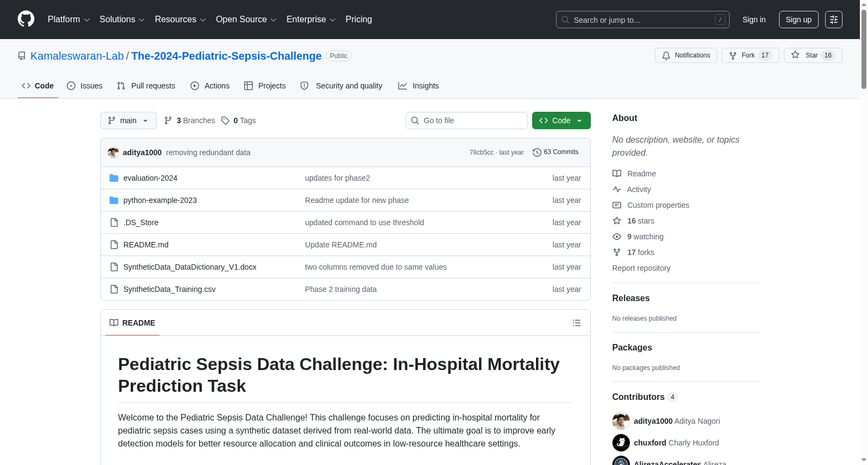Image resolution: width=868 pixels, height=465 pixels.
Task: Open contributor chuxford Charly Huxford
Action: coord(676,443)
